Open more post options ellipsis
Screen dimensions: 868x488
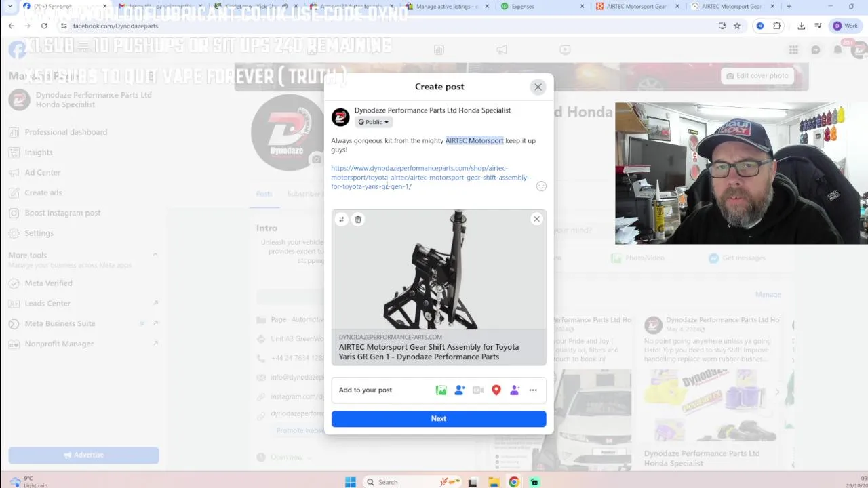click(x=533, y=390)
